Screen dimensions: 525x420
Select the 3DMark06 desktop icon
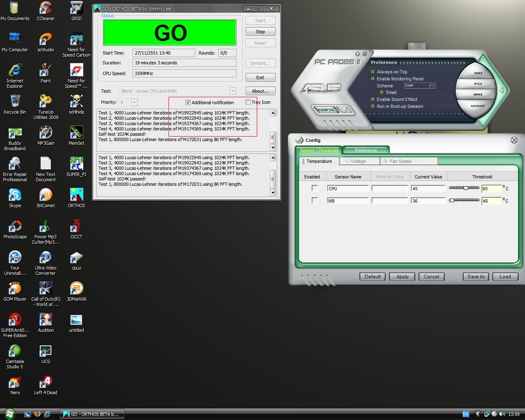pyautogui.click(x=76, y=292)
